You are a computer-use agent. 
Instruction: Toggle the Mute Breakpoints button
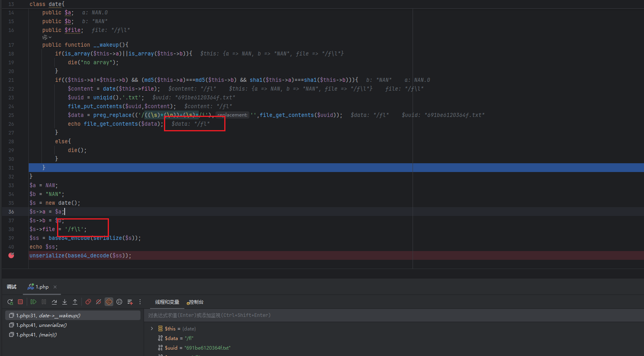[x=99, y=302]
